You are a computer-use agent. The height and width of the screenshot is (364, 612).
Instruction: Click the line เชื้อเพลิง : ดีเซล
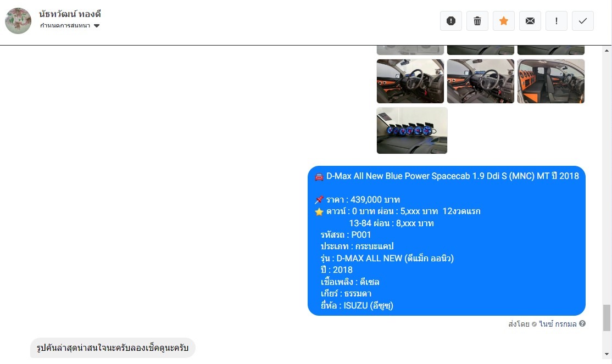[x=350, y=282]
